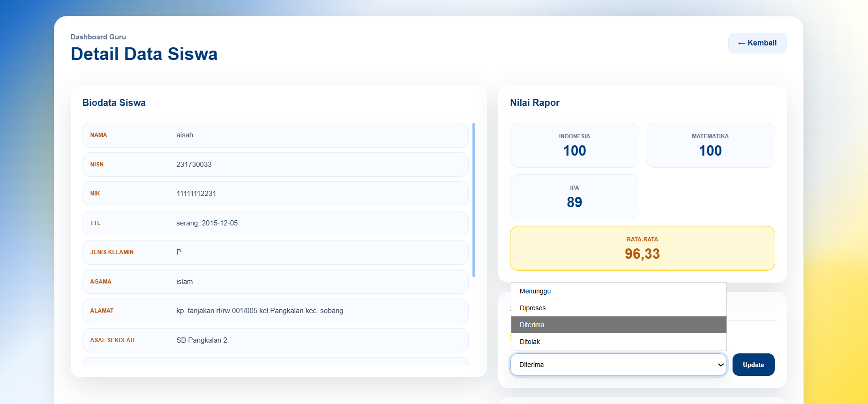Click the NIK value 11111112231
This screenshot has height=404, width=868.
click(196, 194)
